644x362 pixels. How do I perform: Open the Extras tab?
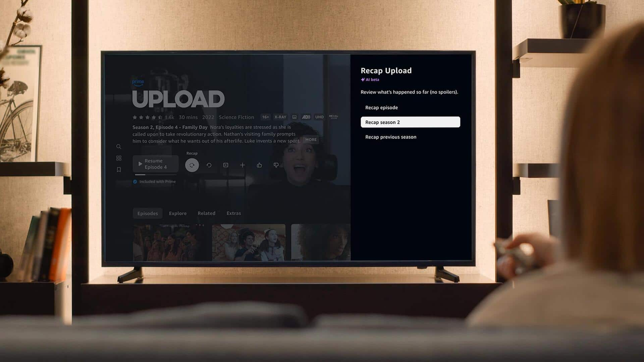233,213
